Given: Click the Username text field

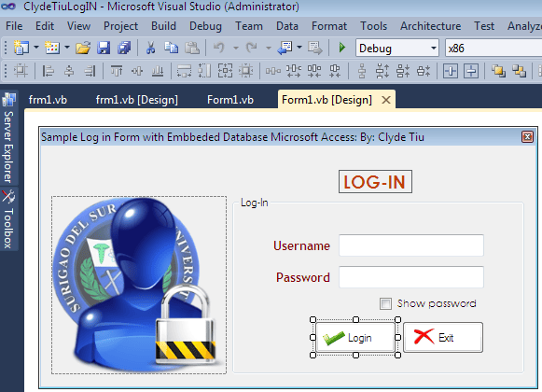Looking at the screenshot, I should [x=411, y=245].
